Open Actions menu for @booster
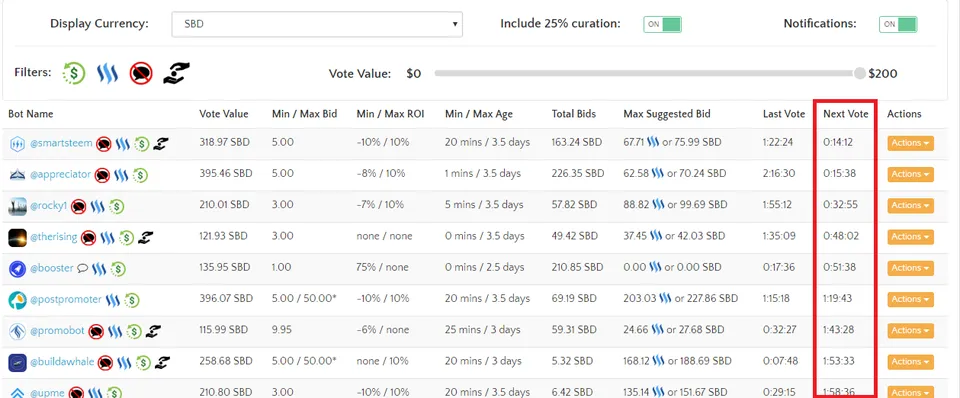 pos(910,268)
